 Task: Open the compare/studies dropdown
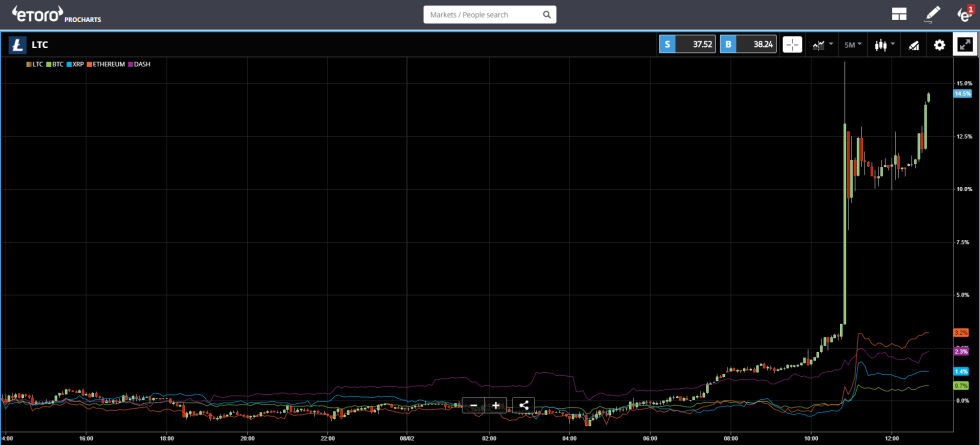pos(822,44)
